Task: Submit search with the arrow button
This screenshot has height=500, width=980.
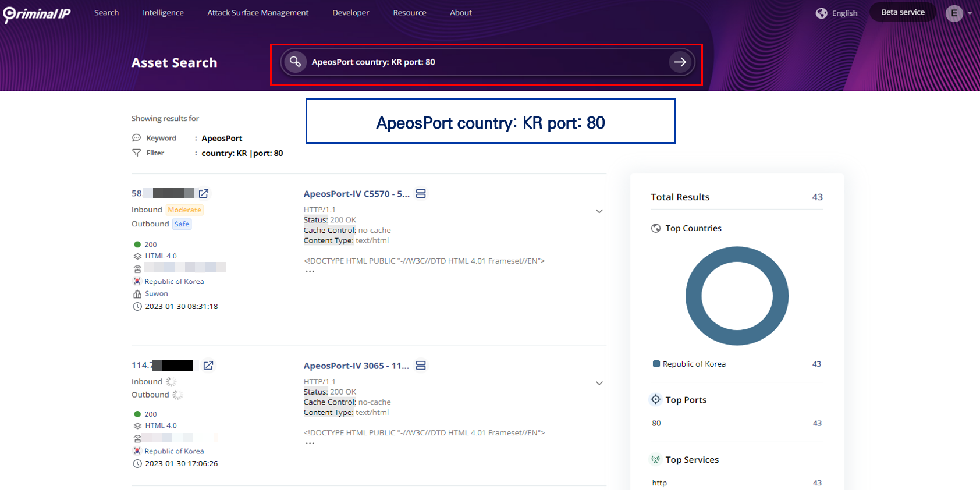Action: 680,62
